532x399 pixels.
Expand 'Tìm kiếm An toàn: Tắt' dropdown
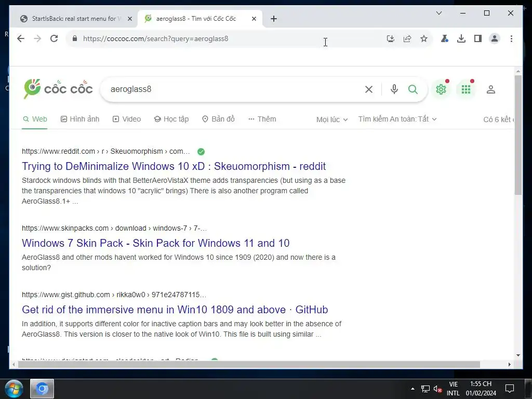(x=397, y=119)
